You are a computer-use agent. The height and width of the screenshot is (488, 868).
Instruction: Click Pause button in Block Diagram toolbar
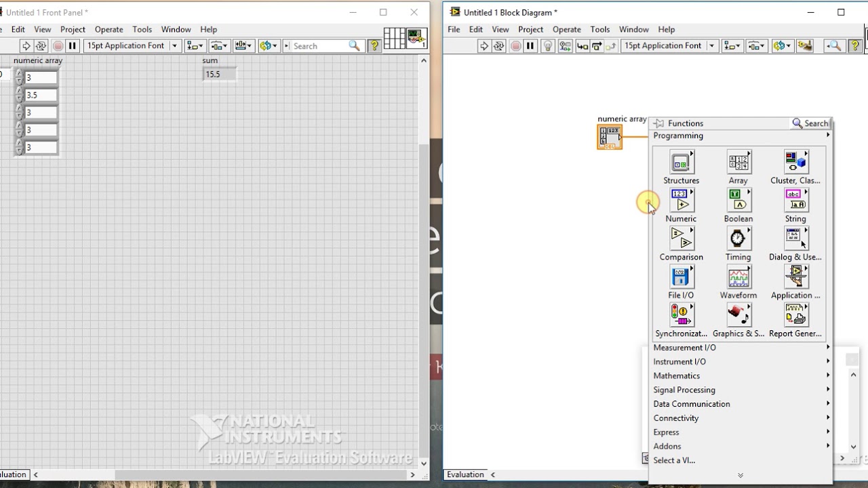tap(530, 46)
